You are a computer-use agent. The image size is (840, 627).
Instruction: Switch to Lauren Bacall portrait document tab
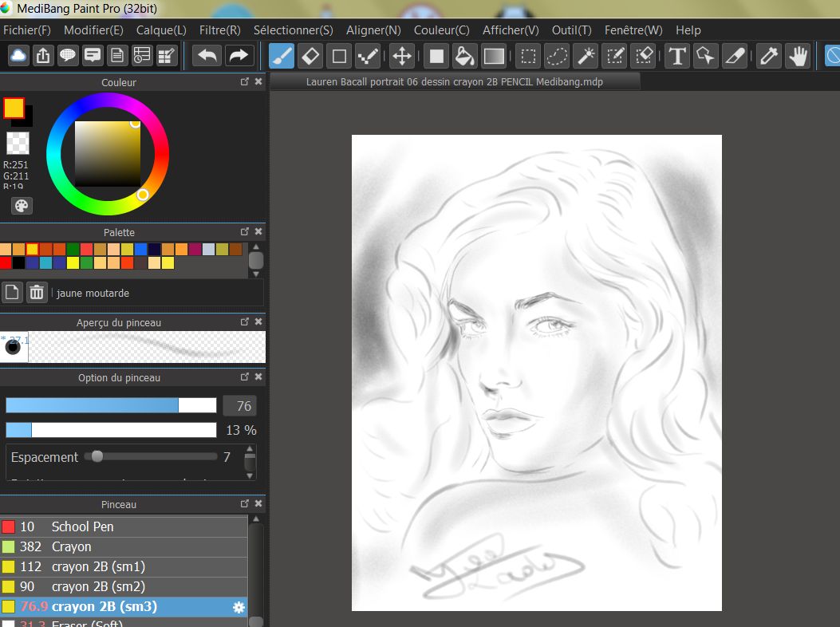coord(454,82)
